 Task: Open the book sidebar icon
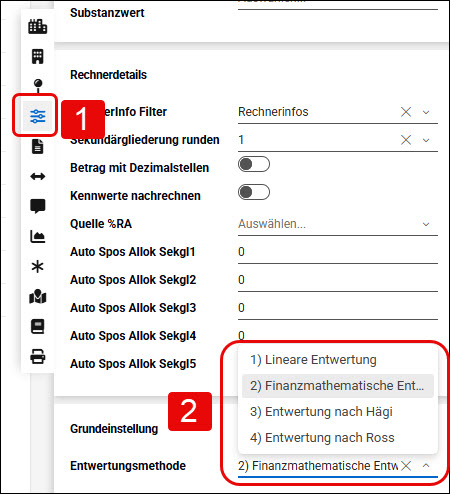(x=38, y=326)
